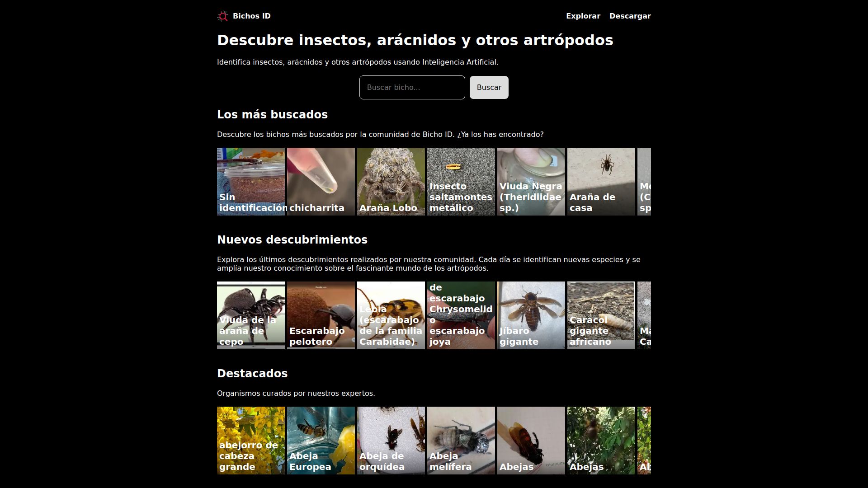Click 'Organismos curados por nuestros expertos.' text
The height and width of the screenshot is (488, 868).
pyautogui.click(x=296, y=394)
